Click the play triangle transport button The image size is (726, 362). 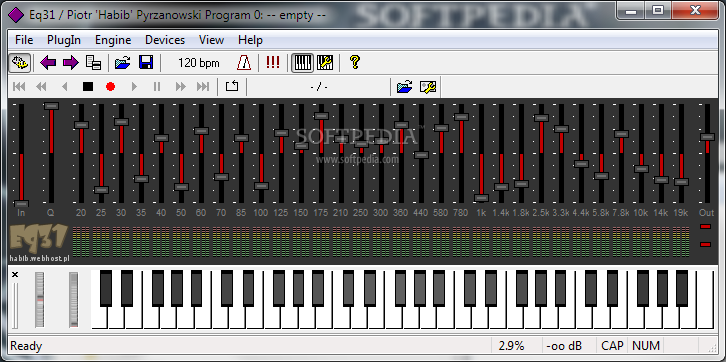pyautogui.click(x=134, y=87)
